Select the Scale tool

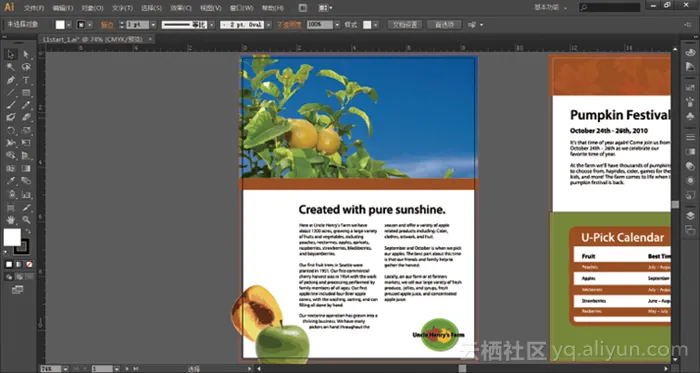[26, 131]
